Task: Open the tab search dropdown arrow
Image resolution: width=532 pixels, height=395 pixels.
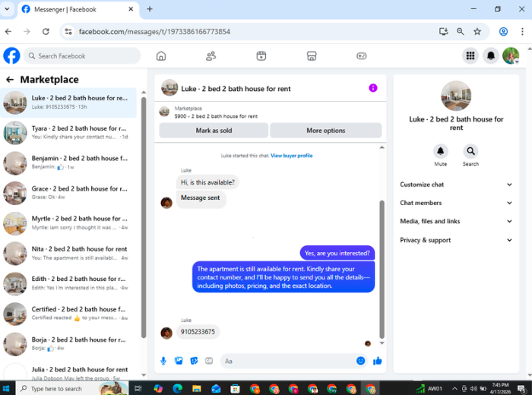Action: pyautogui.click(x=7, y=9)
